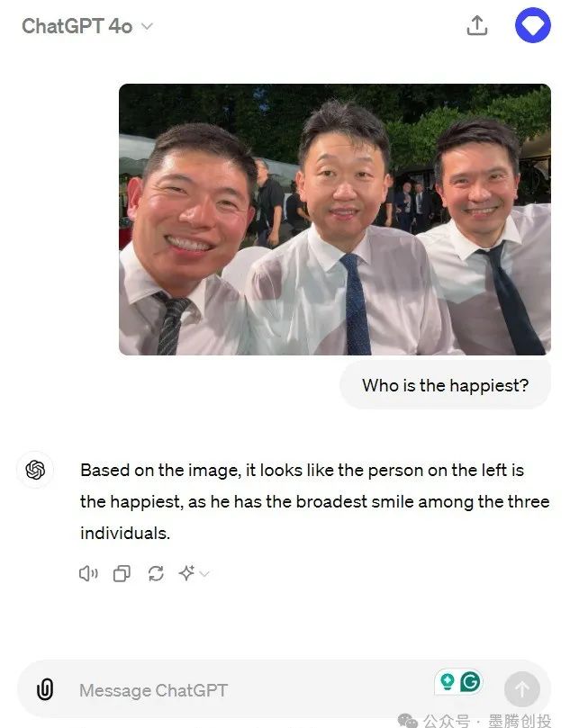The width and height of the screenshot is (570, 728).
Task: Open the uploaded photo of three men
Action: 335,220
